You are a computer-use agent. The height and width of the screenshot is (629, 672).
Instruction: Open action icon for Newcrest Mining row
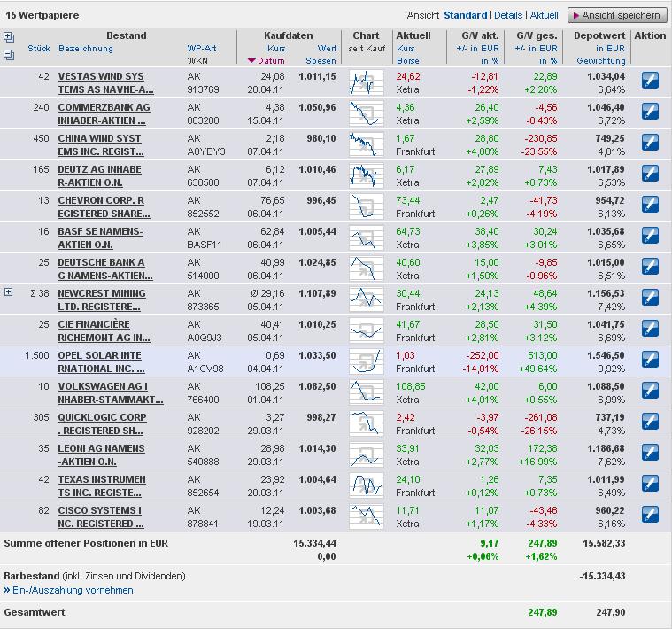point(650,297)
